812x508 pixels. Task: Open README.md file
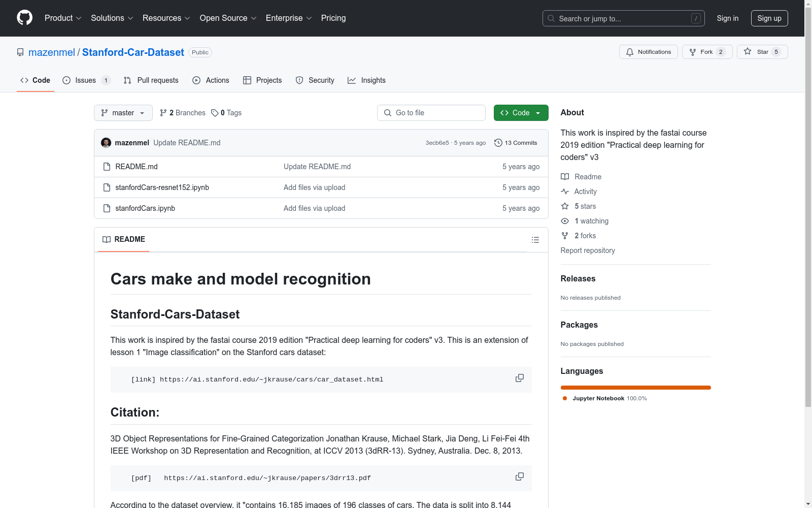pyautogui.click(x=137, y=167)
